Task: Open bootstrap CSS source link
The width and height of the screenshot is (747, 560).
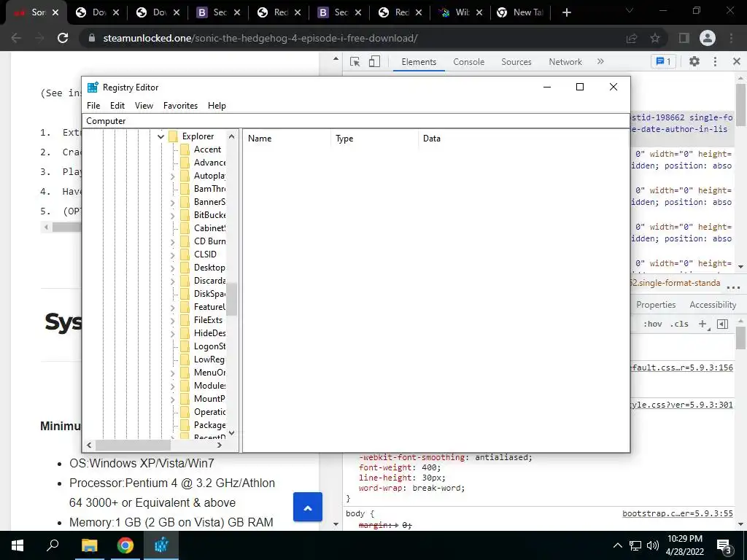Action: pos(678,513)
